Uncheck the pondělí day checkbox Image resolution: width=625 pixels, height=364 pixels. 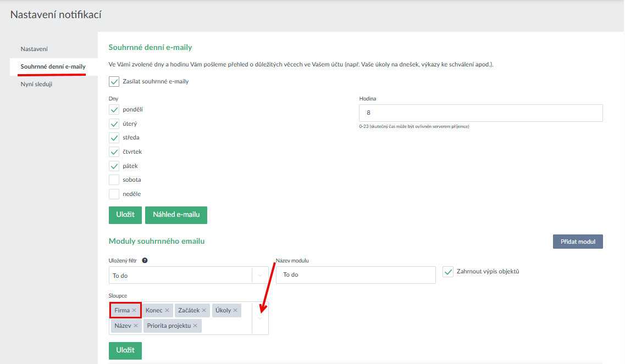pos(114,110)
